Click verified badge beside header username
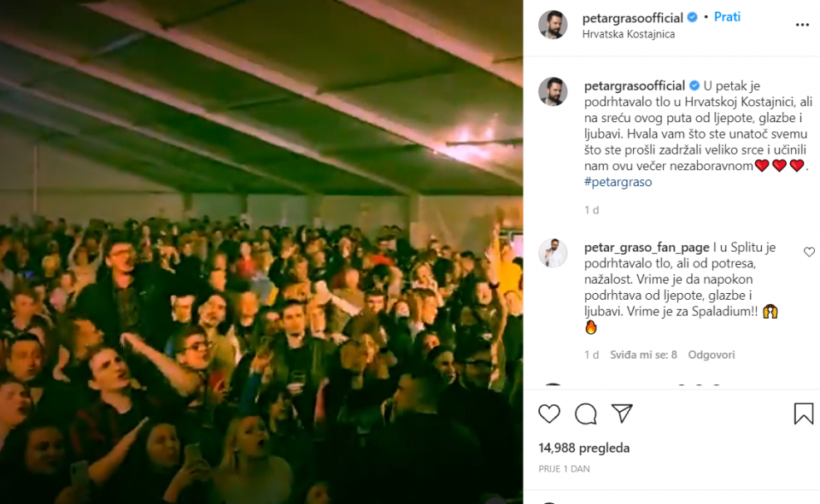This screenshot has width=820, height=504. click(x=693, y=17)
